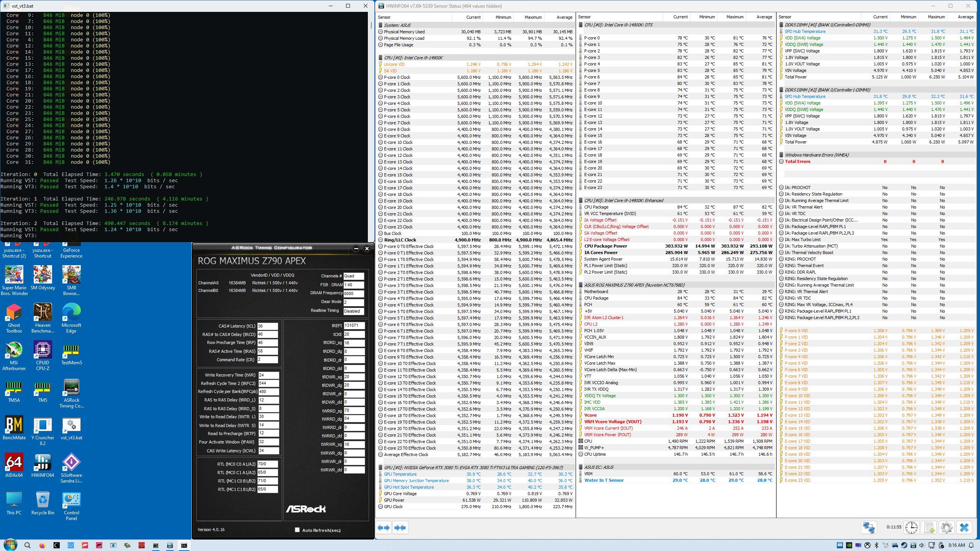Select 'Physical Memory Used' sensor row
The width and height of the screenshot is (980, 551).
[x=475, y=32]
